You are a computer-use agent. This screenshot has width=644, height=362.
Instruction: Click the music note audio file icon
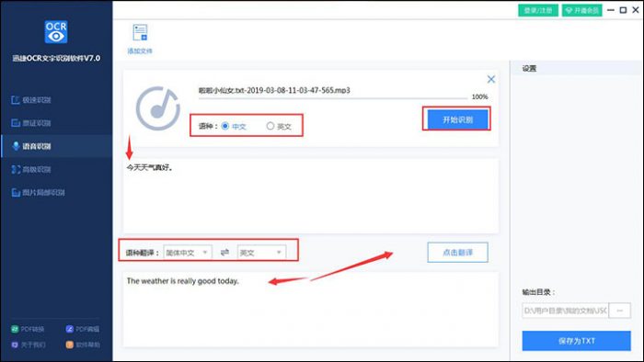tap(158, 108)
